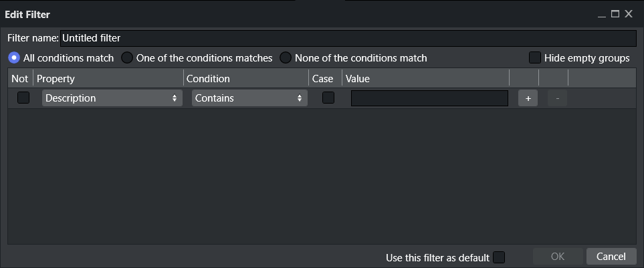Click the Property column header

(x=108, y=79)
